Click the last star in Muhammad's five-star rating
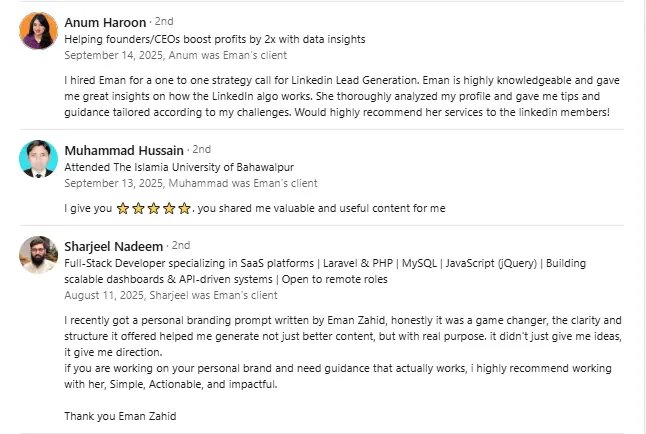The image size is (646, 434). (184, 209)
